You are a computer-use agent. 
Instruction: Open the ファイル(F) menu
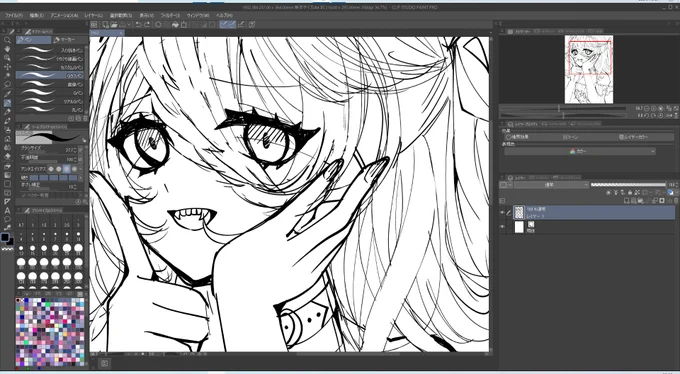pos(14,15)
